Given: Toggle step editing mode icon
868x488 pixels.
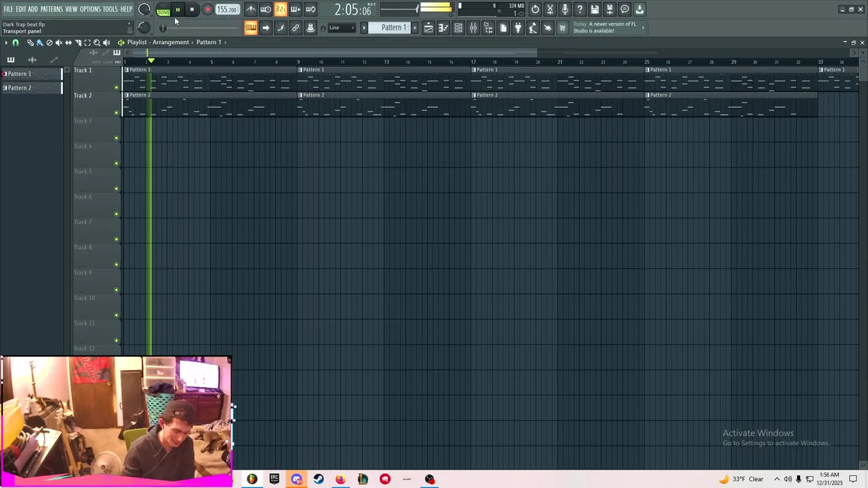Looking at the screenshot, I should click(x=281, y=28).
